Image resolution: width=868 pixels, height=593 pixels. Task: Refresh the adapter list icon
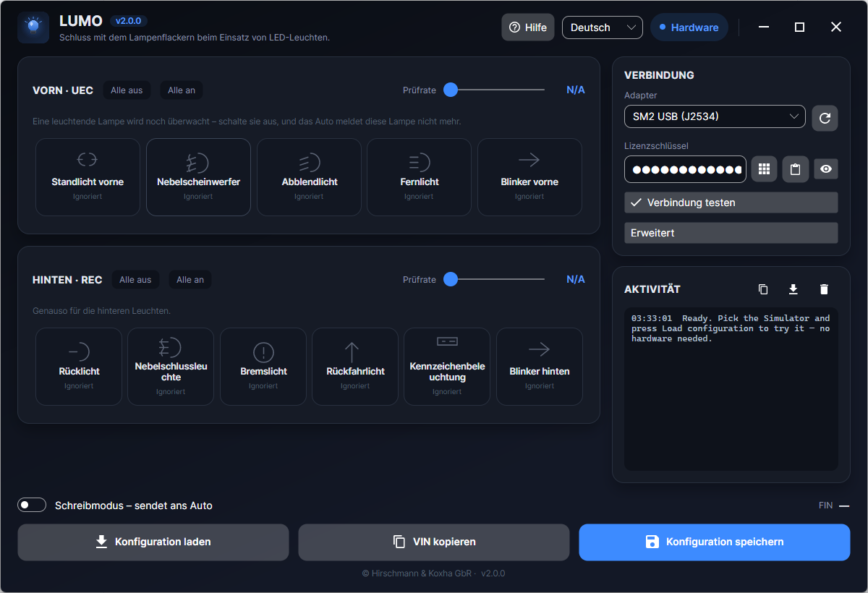(x=825, y=118)
